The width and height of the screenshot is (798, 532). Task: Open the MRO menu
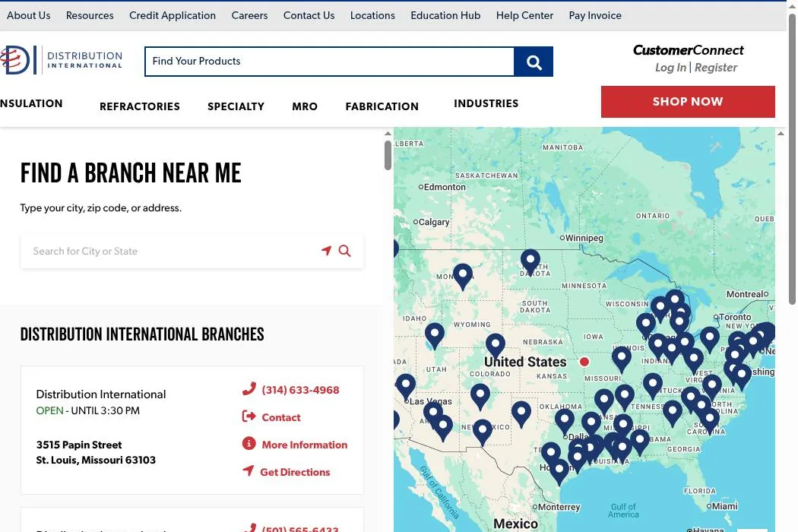[x=305, y=106]
